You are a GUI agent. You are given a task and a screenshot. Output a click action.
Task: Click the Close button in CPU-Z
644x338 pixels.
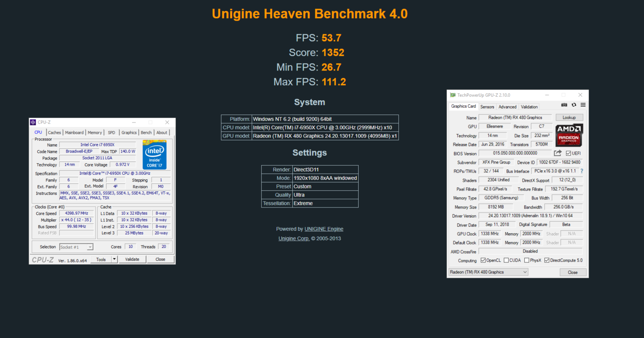click(160, 259)
